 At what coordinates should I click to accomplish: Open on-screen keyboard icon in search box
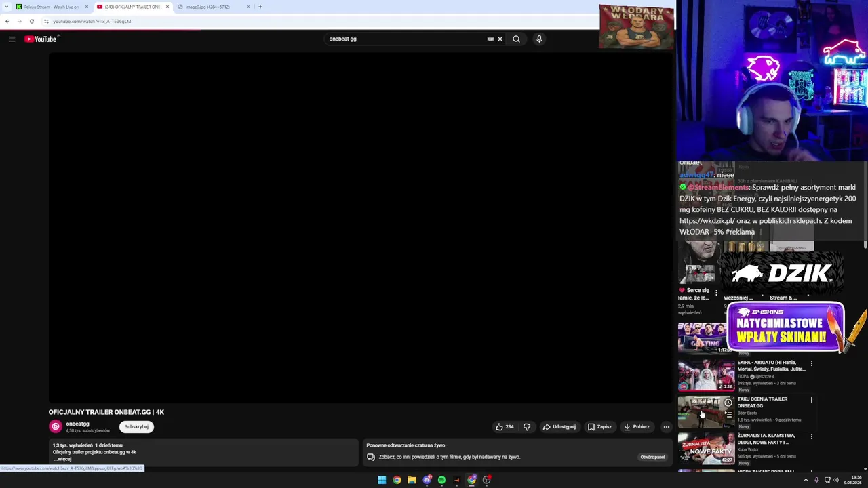tap(490, 39)
